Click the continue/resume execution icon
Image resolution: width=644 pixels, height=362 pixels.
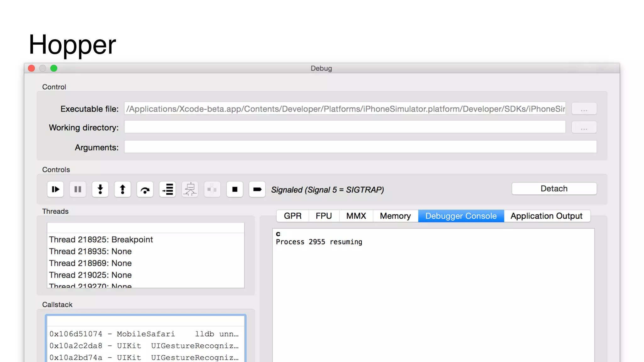(x=55, y=189)
